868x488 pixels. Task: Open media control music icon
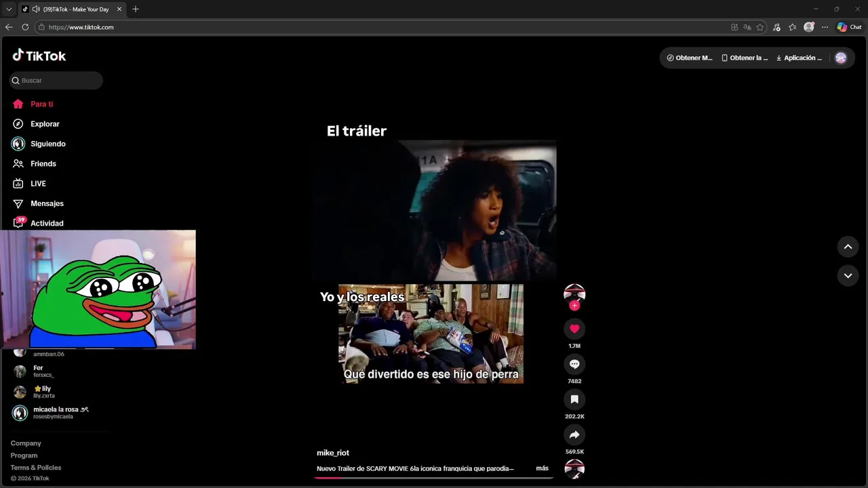[x=776, y=27]
